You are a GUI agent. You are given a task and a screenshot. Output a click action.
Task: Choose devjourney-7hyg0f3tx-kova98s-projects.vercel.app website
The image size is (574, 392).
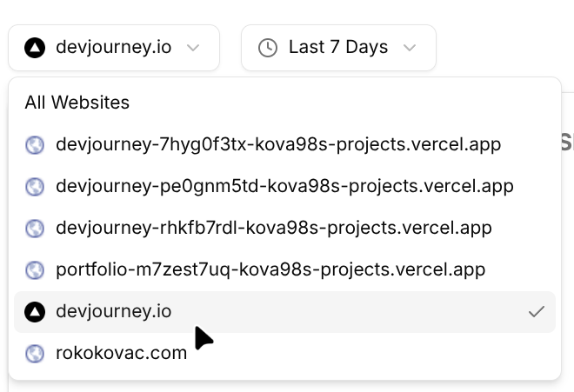point(278,144)
